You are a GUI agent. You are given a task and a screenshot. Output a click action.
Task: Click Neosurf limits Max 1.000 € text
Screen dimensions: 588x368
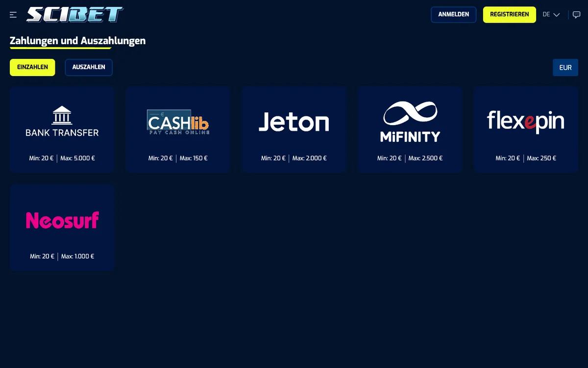[77, 257]
